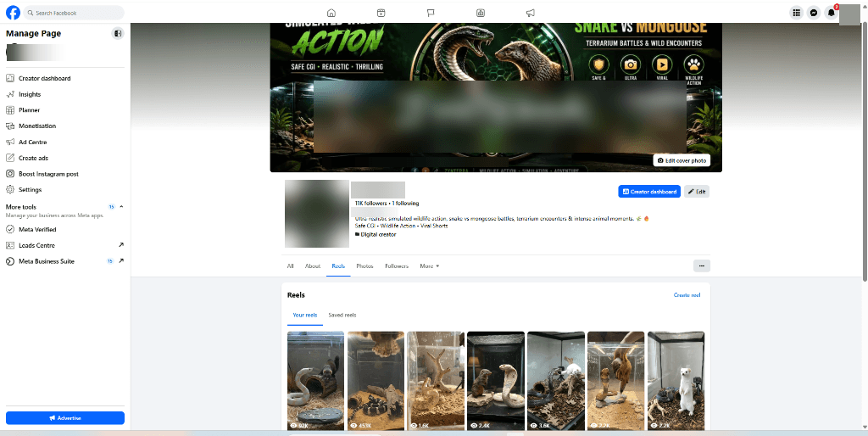Expand the More tab dropdown
The height and width of the screenshot is (436, 868).
(430, 266)
